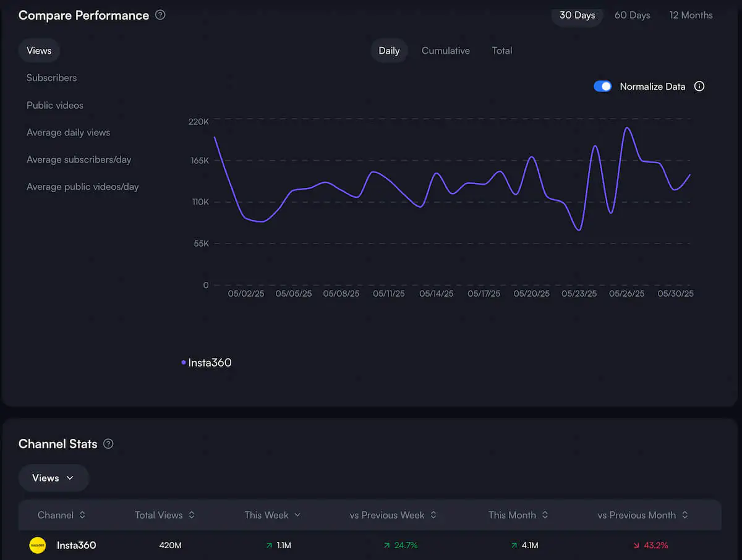
Task: Choose the Average daily views metric
Action: [x=68, y=132]
